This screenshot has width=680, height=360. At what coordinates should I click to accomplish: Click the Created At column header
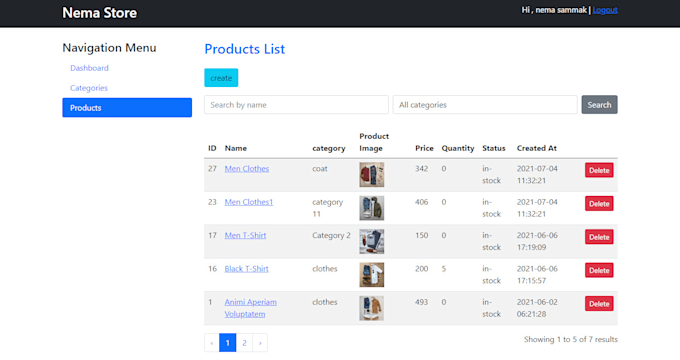tap(536, 148)
